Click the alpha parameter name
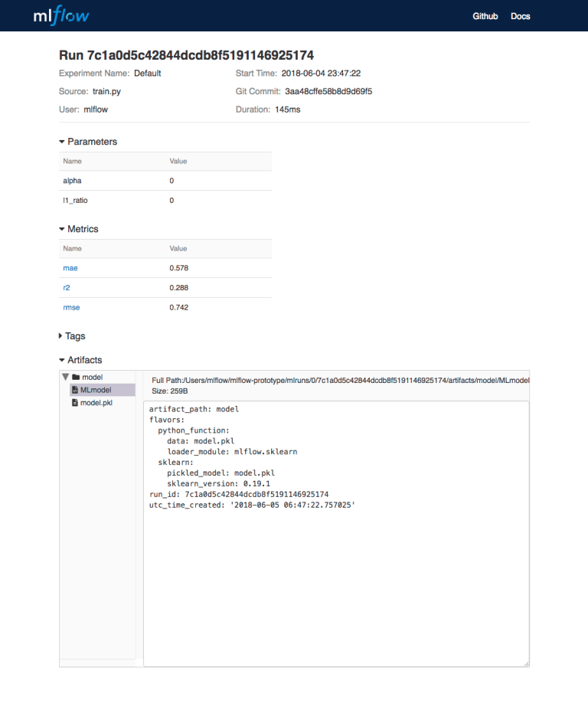 coord(73,181)
